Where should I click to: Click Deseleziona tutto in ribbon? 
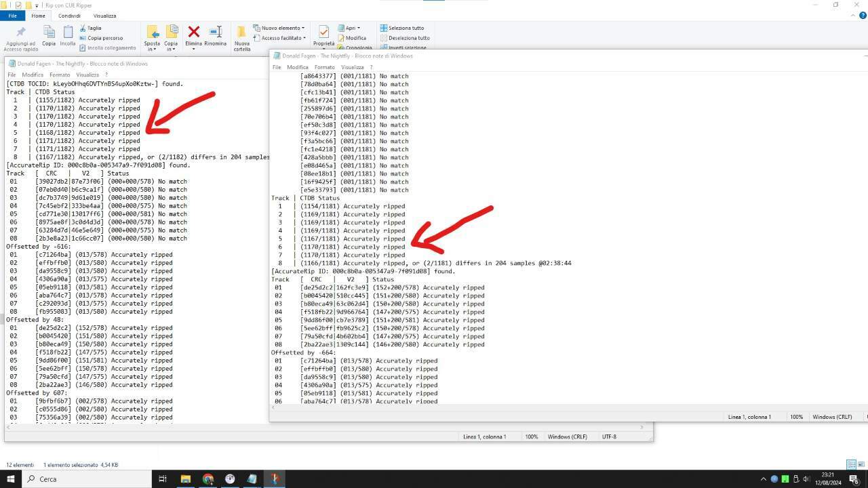[405, 38]
